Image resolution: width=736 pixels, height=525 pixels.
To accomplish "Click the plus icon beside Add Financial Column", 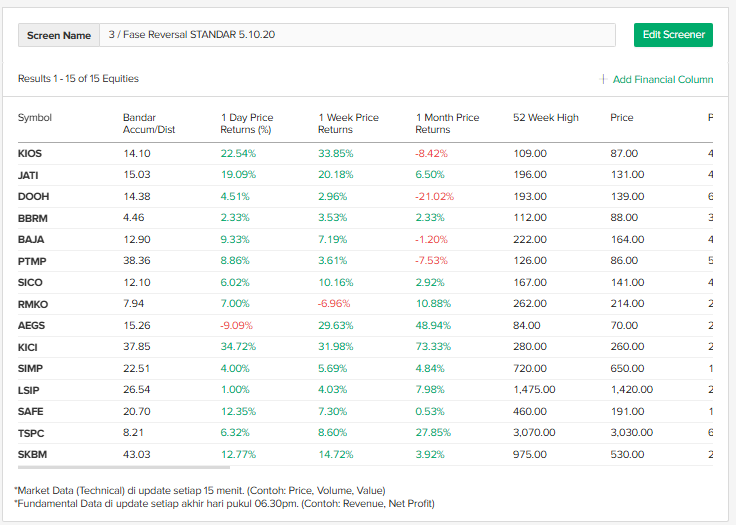I will pos(603,79).
